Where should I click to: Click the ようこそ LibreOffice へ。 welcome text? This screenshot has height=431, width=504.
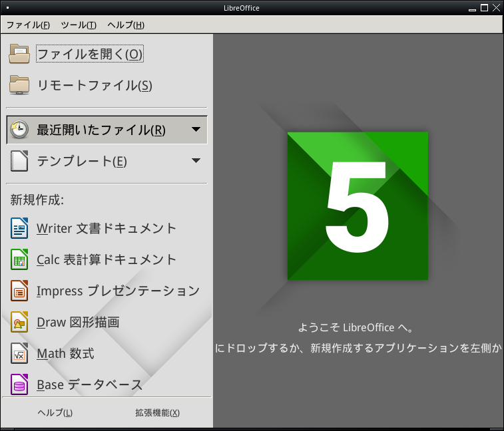click(x=356, y=327)
